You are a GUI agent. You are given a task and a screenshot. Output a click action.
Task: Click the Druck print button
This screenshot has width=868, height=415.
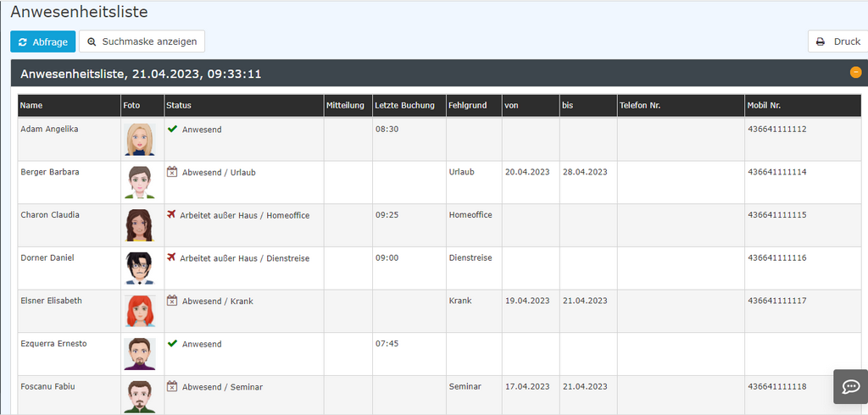(x=838, y=41)
